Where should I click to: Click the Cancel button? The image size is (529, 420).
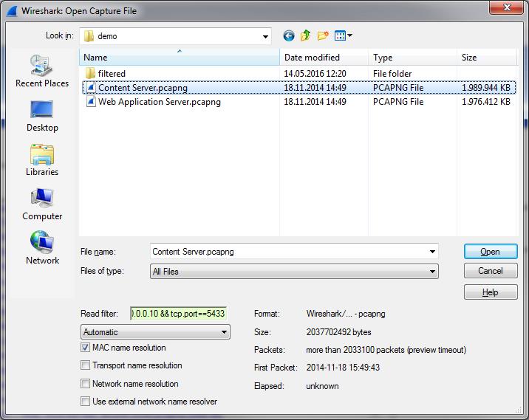(x=491, y=271)
